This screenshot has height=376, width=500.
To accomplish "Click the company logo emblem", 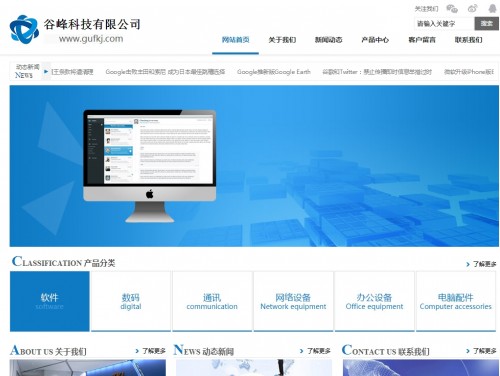I will tap(24, 29).
